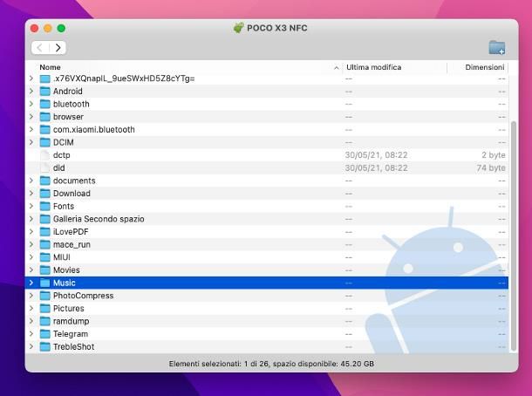Click the status bar selection info text
This screenshot has width=532, height=396.
pos(271,364)
